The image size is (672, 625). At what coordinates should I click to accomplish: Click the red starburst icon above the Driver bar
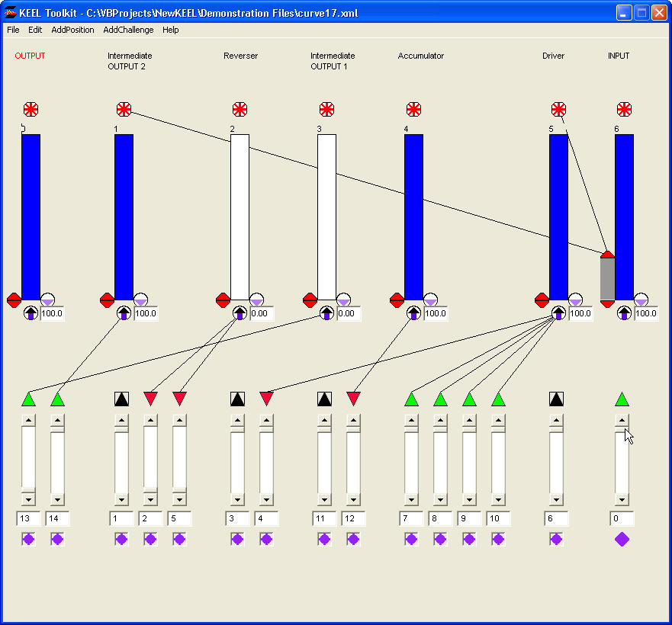pyautogui.click(x=558, y=109)
